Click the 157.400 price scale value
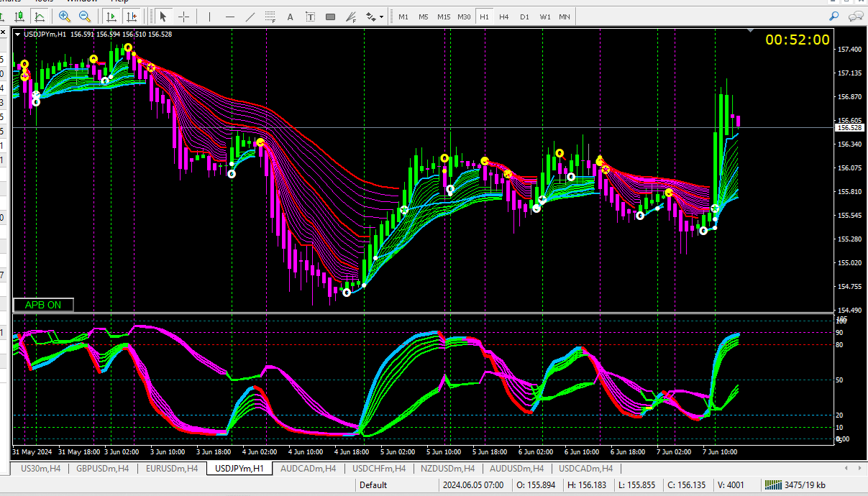The image size is (868, 496). tap(850, 50)
